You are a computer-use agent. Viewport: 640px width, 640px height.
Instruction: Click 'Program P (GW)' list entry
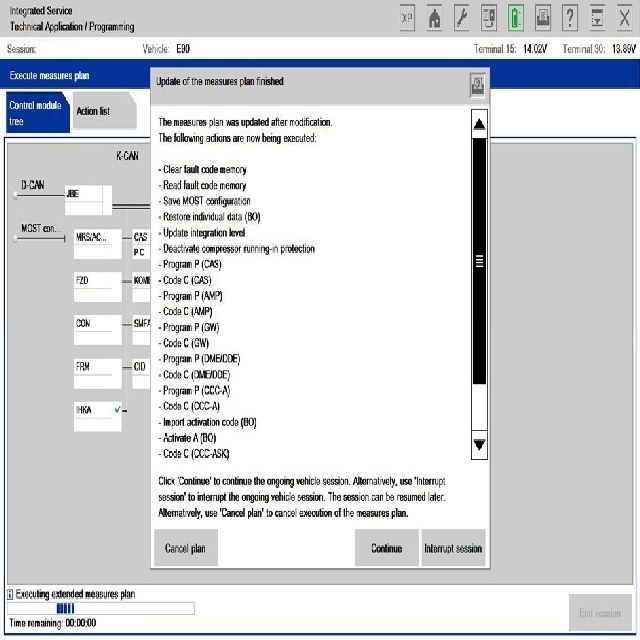click(x=189, y=327)
